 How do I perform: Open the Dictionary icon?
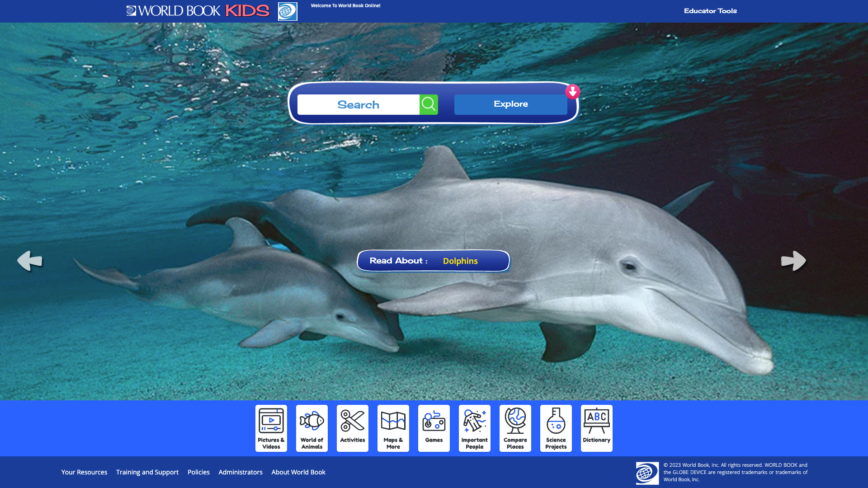coord(597,428)
